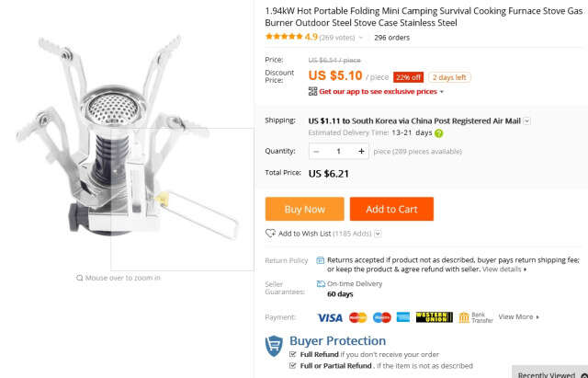Click the green delivery time help icon

pyautogui.click(x=439, y=133)
